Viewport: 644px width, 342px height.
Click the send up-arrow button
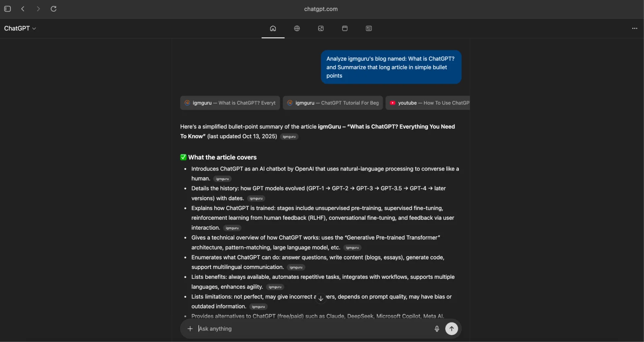[452, 329]
